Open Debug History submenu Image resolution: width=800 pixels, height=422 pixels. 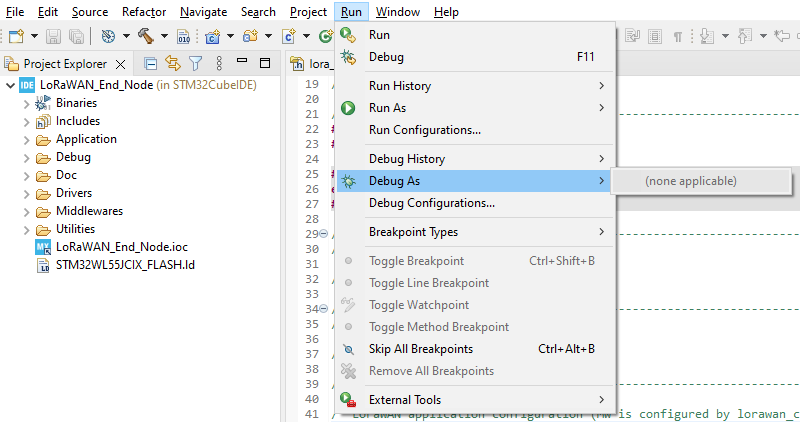(475, 159)
